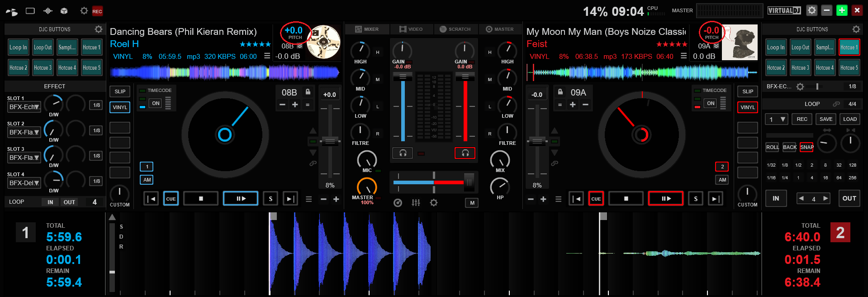Toggle headphone cue for deck 2
The height and width of the screenshot is (297, 868).
pos(465,153)
